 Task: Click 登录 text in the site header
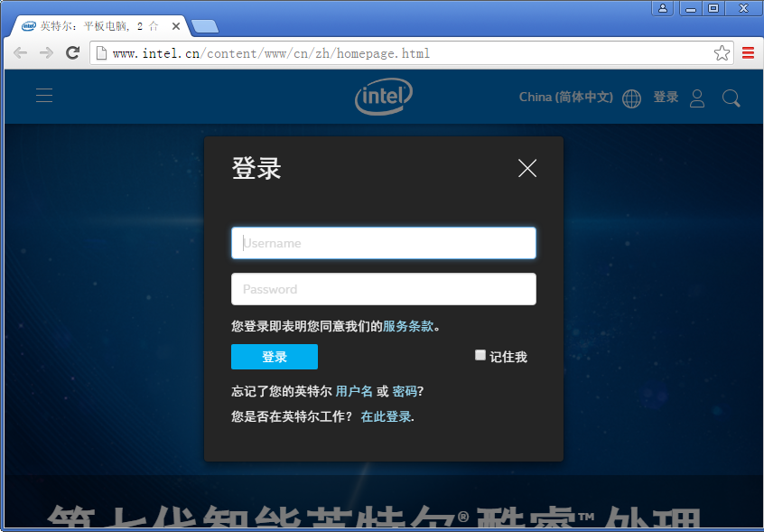tap(666, 97)
